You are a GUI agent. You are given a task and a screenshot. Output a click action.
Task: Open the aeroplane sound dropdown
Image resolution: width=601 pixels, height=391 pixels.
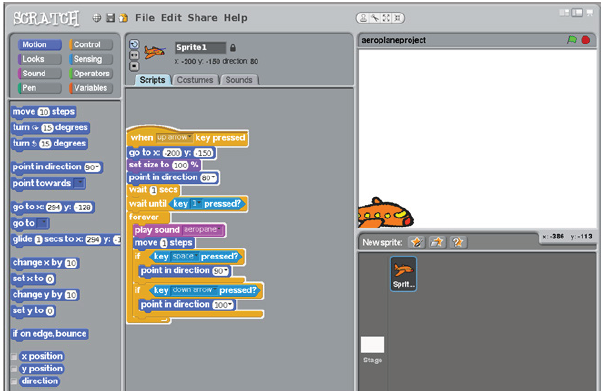(203, 230)
